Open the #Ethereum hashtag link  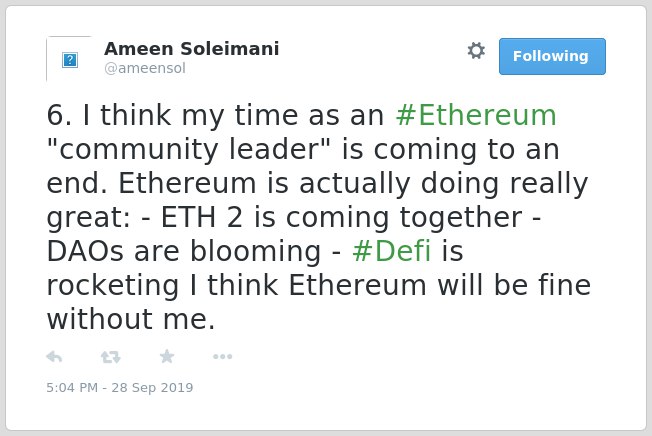tap(476, 115)
